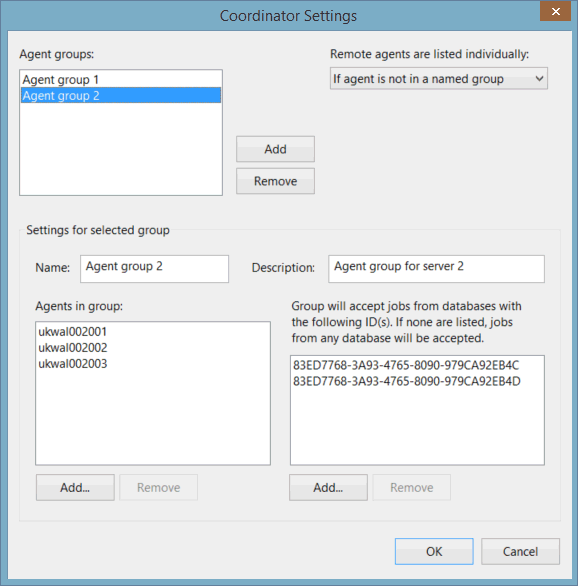This screenshot has width=578, height=586.
Task: Click Add... under database IDs list
Action: (328, 487)
